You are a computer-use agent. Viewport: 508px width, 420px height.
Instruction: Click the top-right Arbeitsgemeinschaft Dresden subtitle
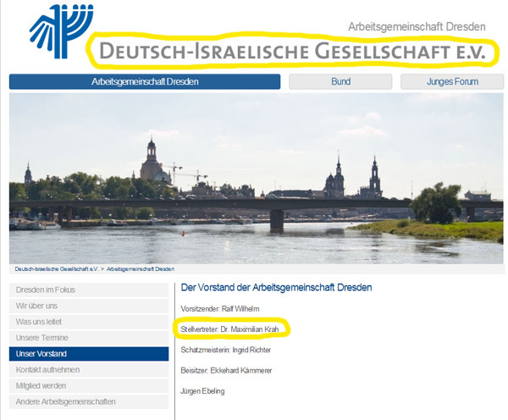click(417, 27)
